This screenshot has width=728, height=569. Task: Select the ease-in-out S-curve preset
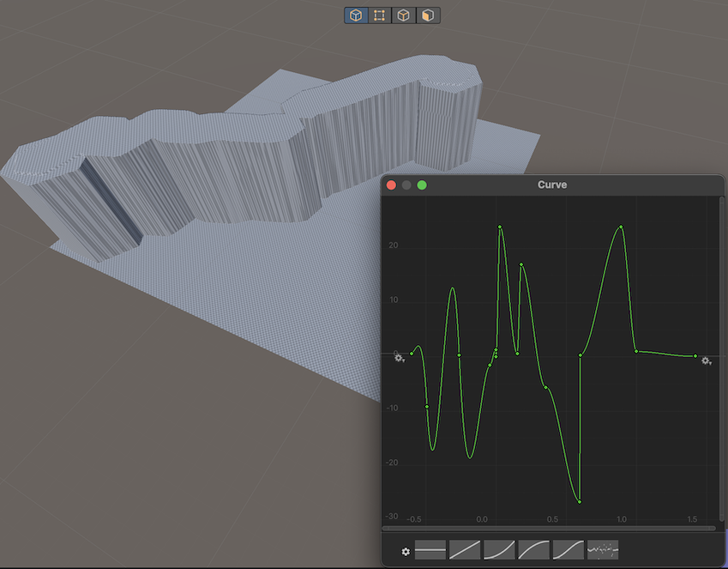568,550
